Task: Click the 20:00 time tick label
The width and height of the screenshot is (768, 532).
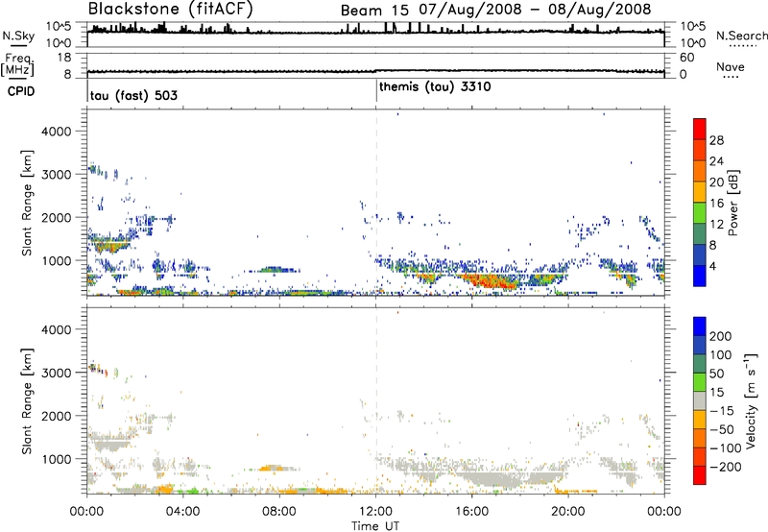Action: [568, 512]
